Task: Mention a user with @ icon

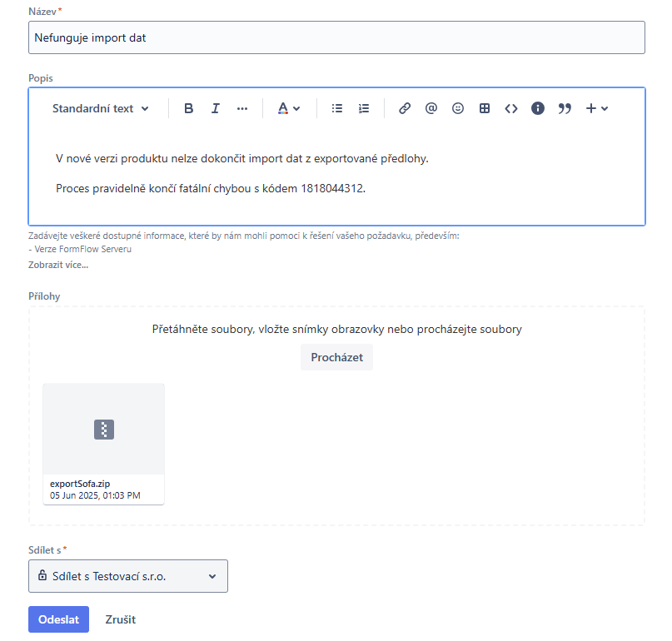Action: [x=431, y=108]
